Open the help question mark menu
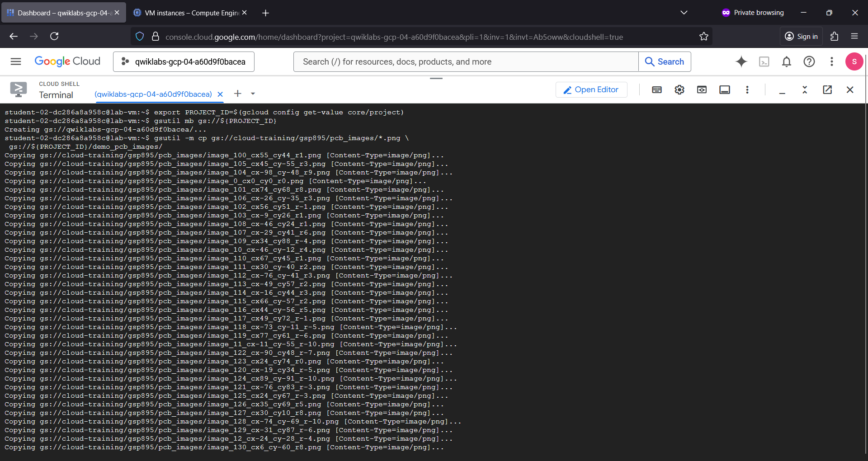The height and width of the screenshot is (461, 868). coord(809,61)
